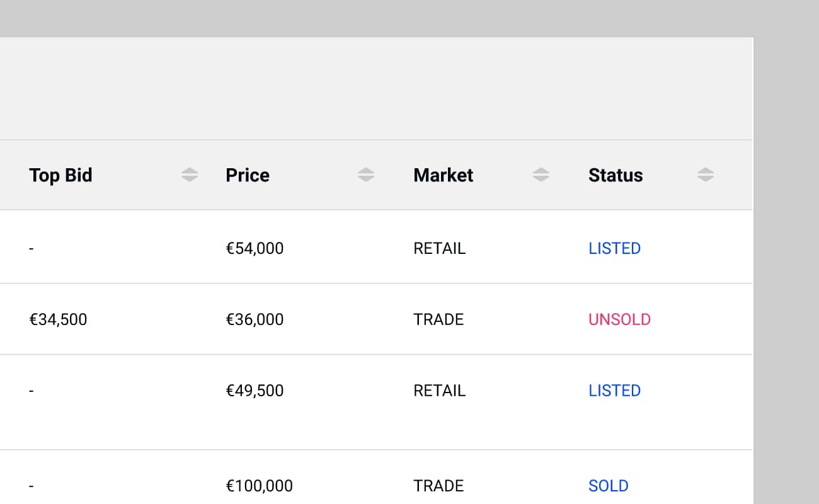819x504 pixels.
Task: Open the LISTED status of the €49,500 item
Action: 614,391
